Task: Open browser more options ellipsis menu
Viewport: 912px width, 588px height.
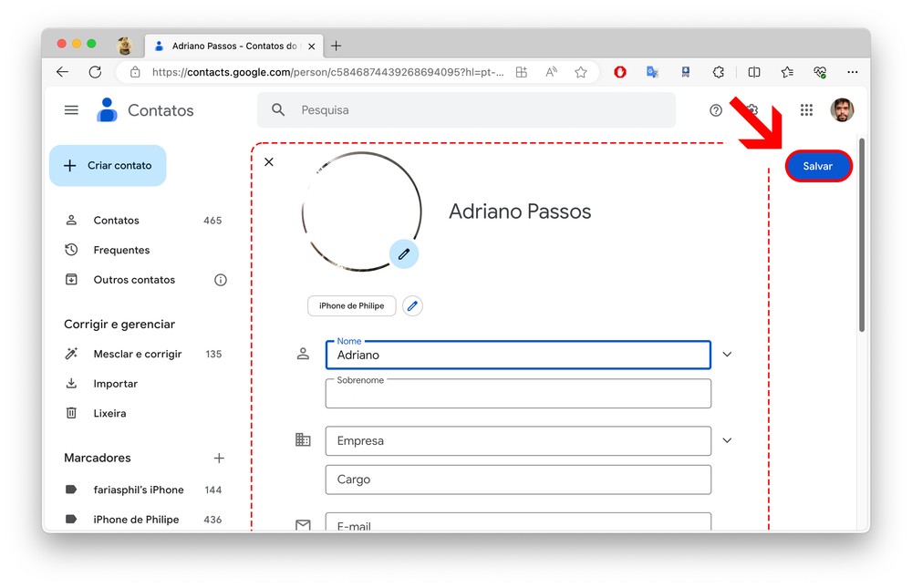Action: [x=852, y=72]
